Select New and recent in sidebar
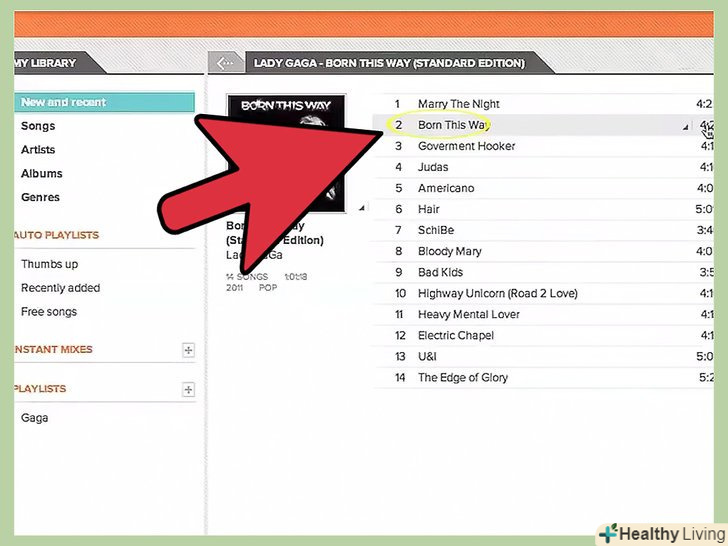The width and height of the screenshot is (728, 546). click(104, 102)
